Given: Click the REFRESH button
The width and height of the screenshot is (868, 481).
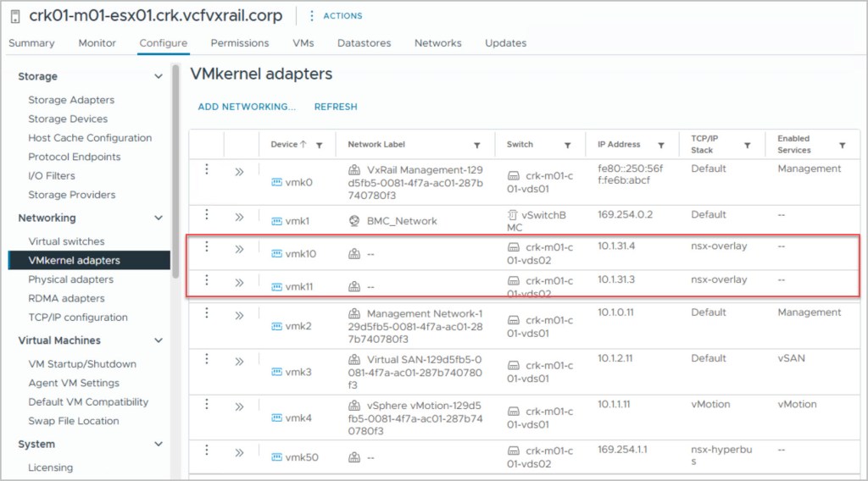Looking at the screenshot, I should pyautogui.click(x=336, y=107).
